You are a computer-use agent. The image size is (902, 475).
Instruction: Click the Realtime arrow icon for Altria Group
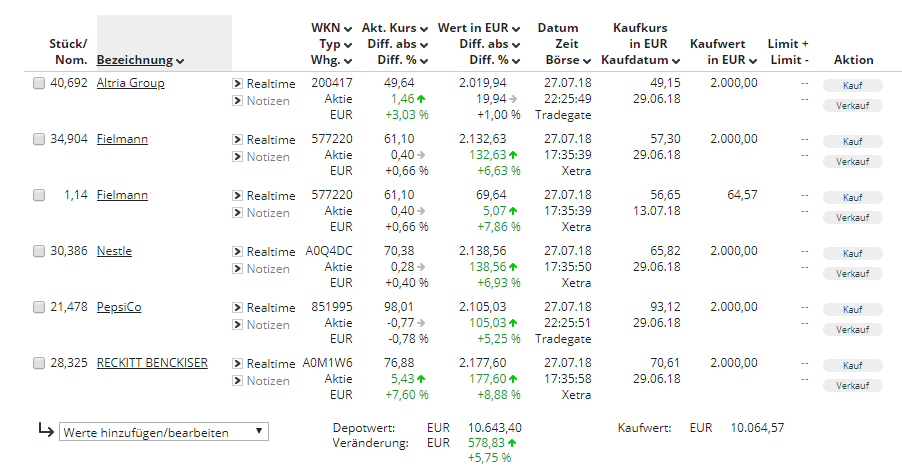click(238, 83)
